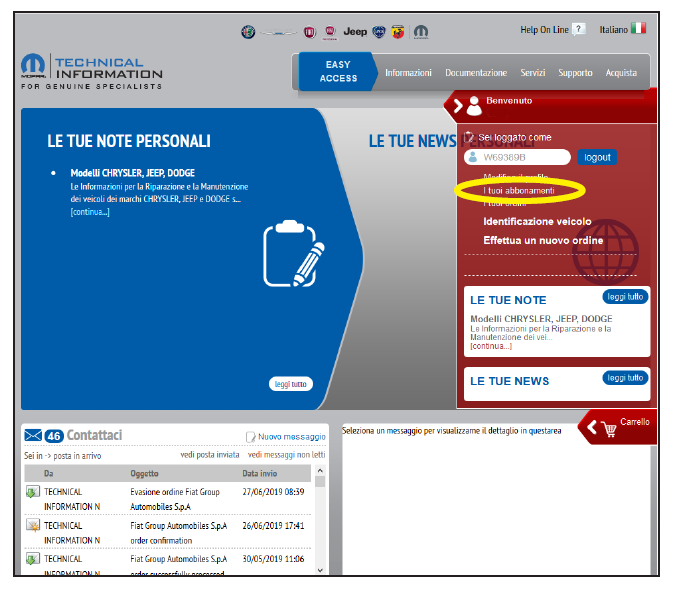Open the Acquista menu
The image size is (674, 590).
point(621,73)
